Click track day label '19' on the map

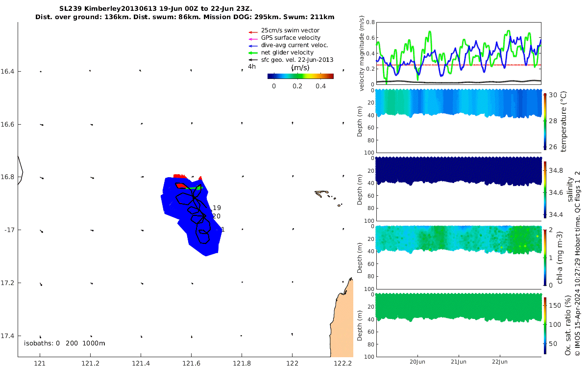tap(217, 208)
